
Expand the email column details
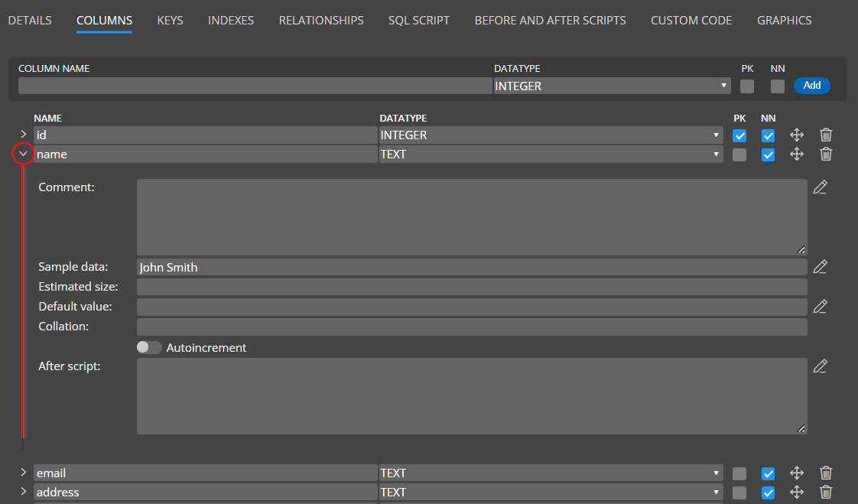pos(23,473)
